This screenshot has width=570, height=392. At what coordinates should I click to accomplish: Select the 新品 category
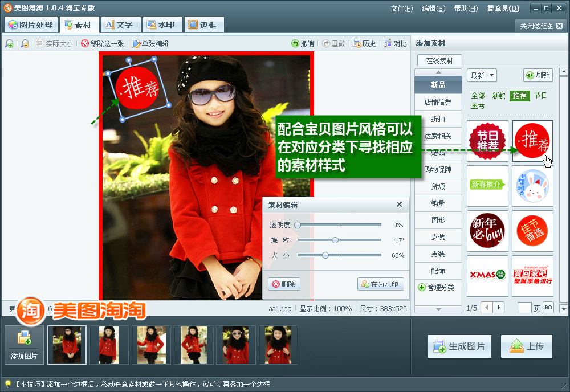438,85
